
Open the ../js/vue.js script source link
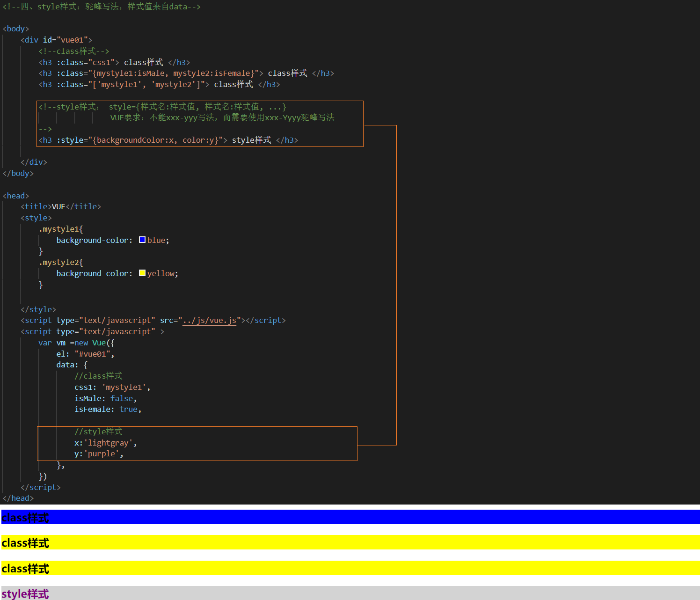[x=209, y=321]
